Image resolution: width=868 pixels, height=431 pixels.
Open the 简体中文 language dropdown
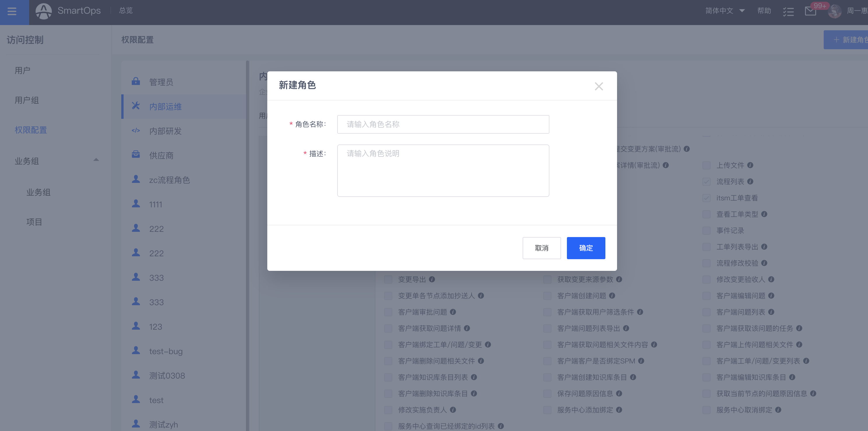point(725,10)
